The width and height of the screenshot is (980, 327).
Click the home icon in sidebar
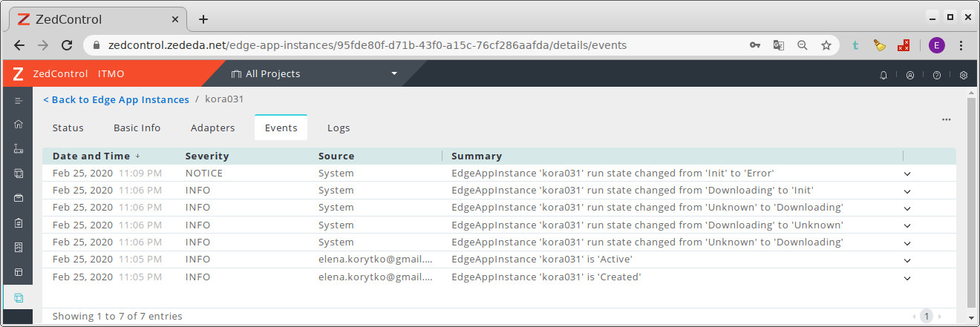click(x=19, y=125)
